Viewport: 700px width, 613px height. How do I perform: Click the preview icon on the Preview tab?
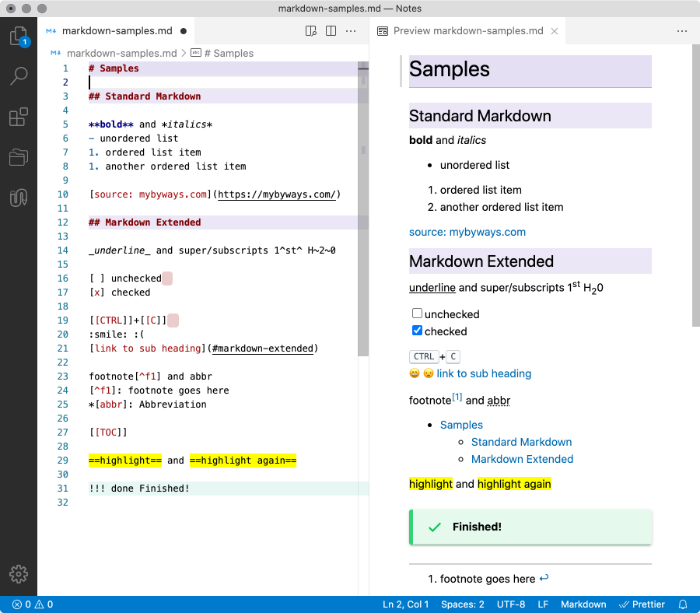[383, 31]
